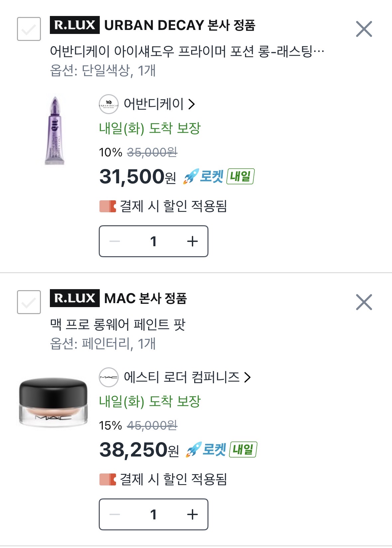Open the 어반디케이 brand store chevron
Image resolution: width=392 pixels, height=548 pixels.
192,104
